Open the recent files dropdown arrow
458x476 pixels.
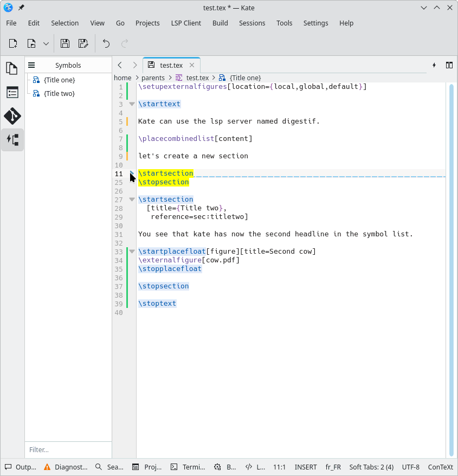46,43
